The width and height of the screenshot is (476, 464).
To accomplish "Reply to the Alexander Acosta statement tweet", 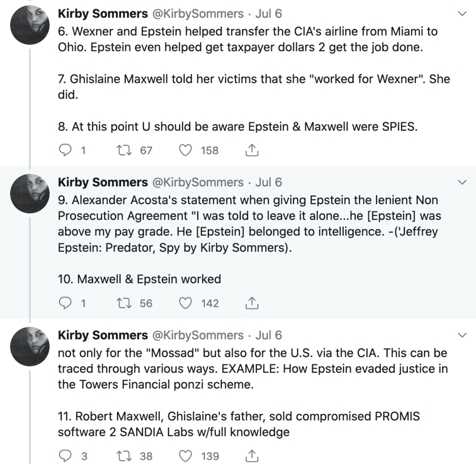I will tap(65, 303).
